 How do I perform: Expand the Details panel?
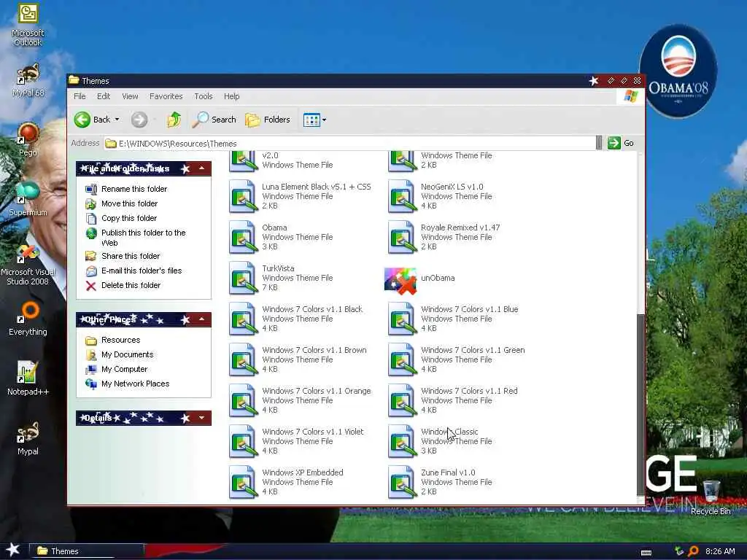tap(201, 418)
